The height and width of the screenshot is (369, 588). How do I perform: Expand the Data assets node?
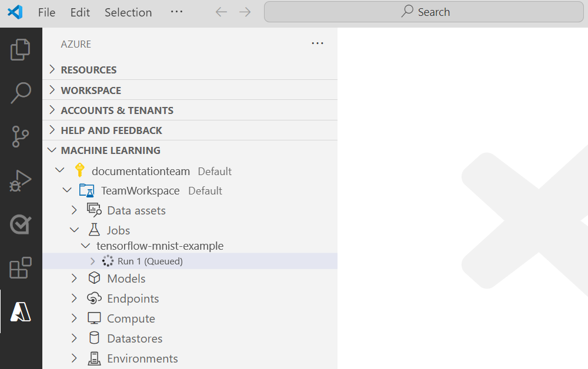point(74,210)
